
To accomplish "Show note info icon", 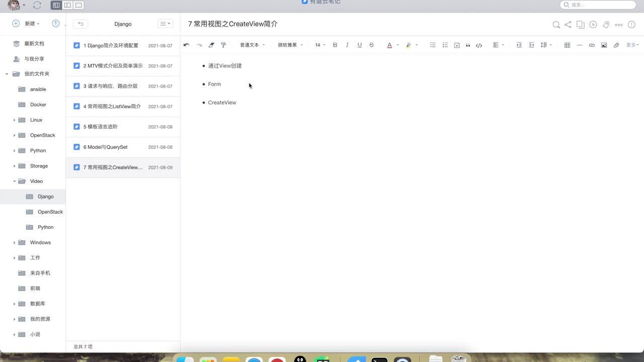I will point(632,24).
